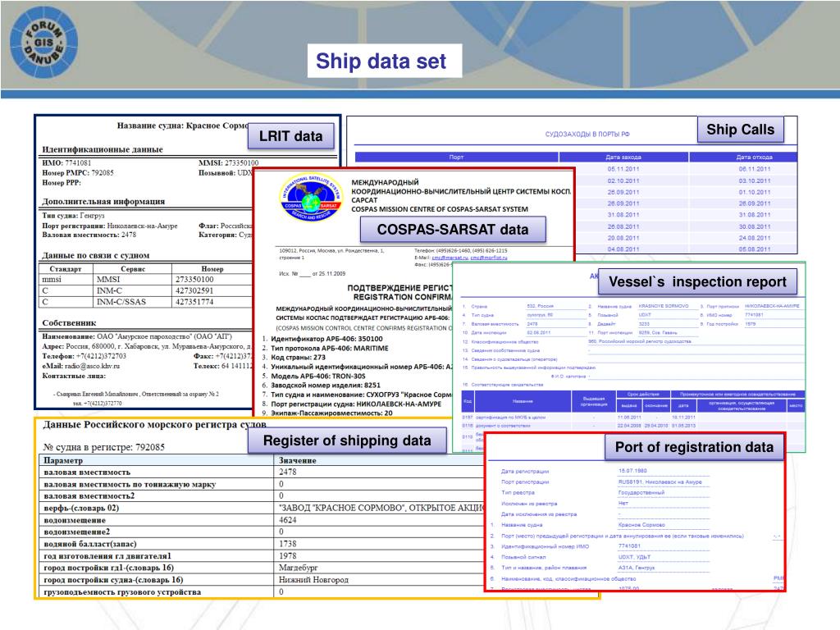The height and width of the screenshot is (630, 840).
Task: Select 'KRASNOYE SORMOVO' in inspection report
Action: [664, 306]
